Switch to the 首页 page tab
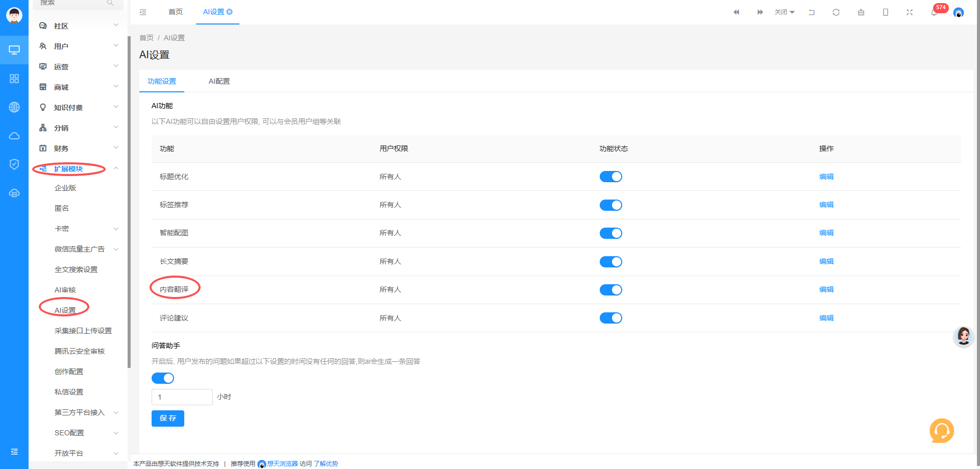The height and width of the screenshot is (469, 980). (176, 12)
